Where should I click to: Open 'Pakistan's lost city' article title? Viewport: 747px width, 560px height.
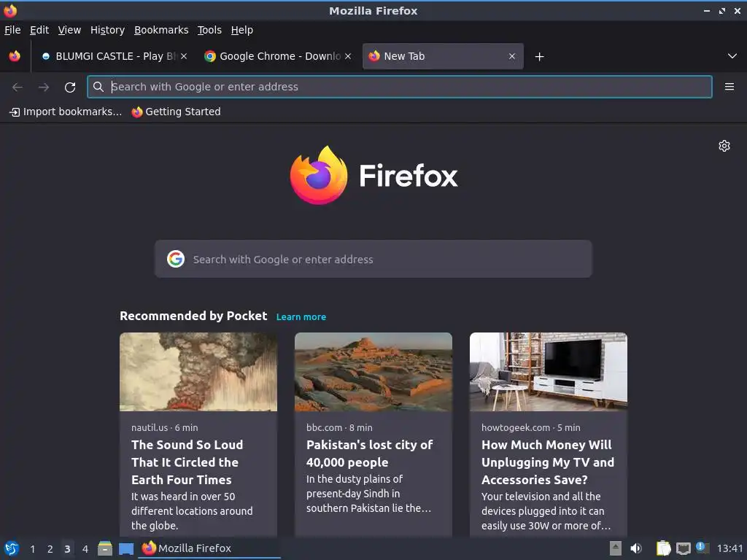click(370, 454)
